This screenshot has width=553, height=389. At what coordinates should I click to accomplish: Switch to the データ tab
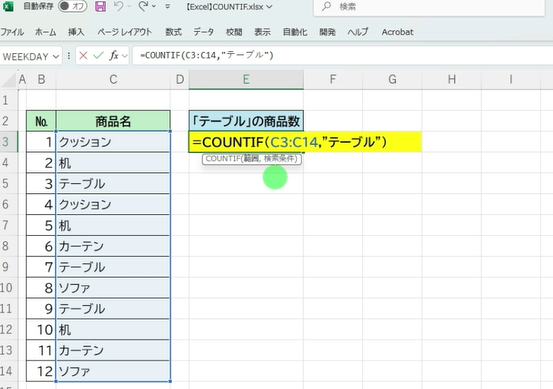(x=203, y=32)
